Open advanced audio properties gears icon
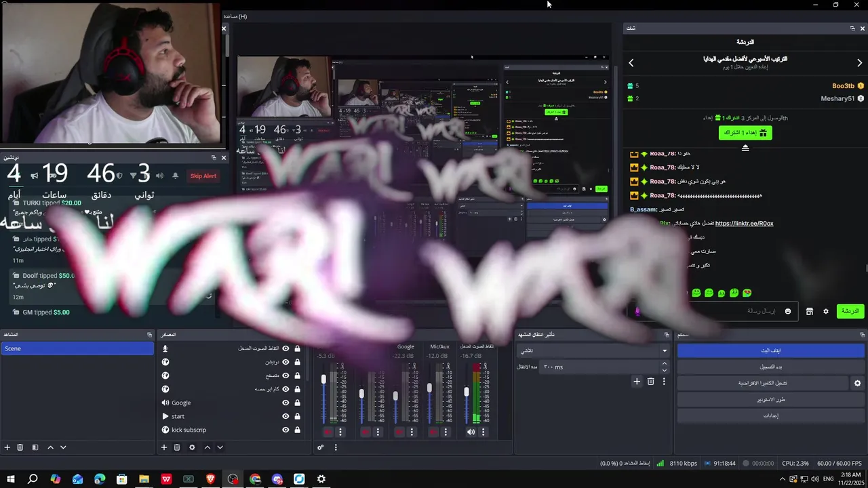Viewport: 868px width, 488px height. coord(321,447)
